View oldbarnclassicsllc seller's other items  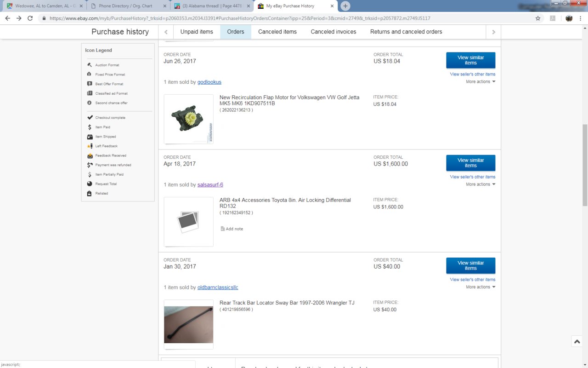473,279
